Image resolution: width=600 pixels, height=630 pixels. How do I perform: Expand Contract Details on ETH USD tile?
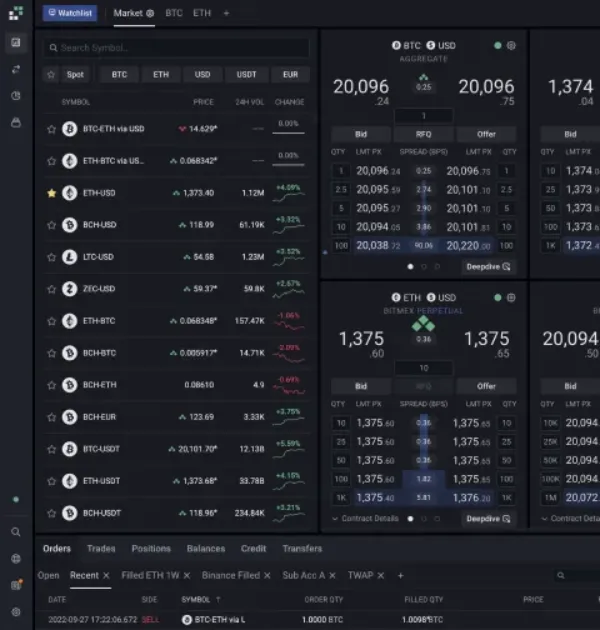point(365,519)
